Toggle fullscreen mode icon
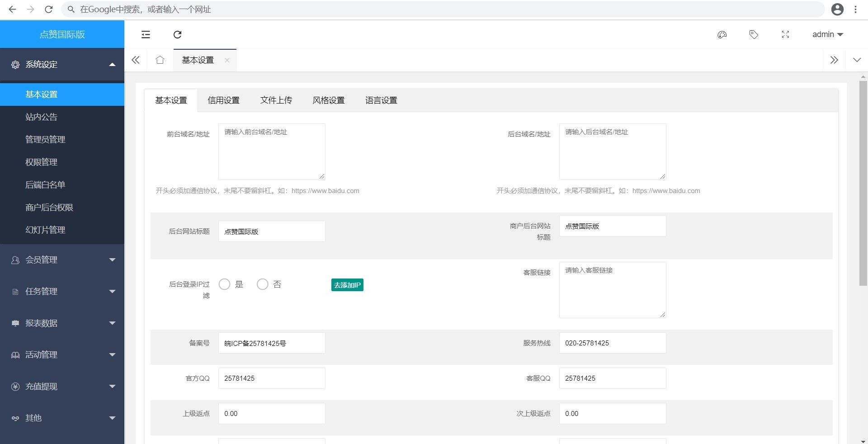The width and height of the screenshot is (868, 444). coord(785,34)
